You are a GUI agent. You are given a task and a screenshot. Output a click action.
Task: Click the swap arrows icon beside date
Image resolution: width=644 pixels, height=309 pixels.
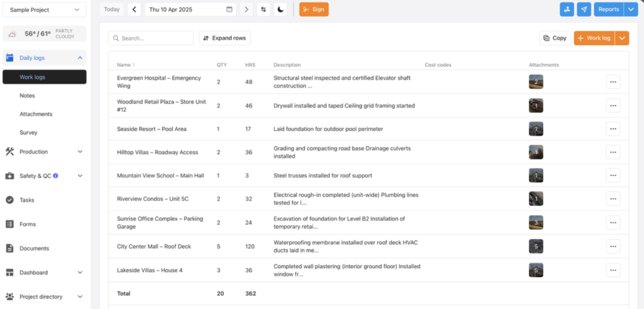264,9
